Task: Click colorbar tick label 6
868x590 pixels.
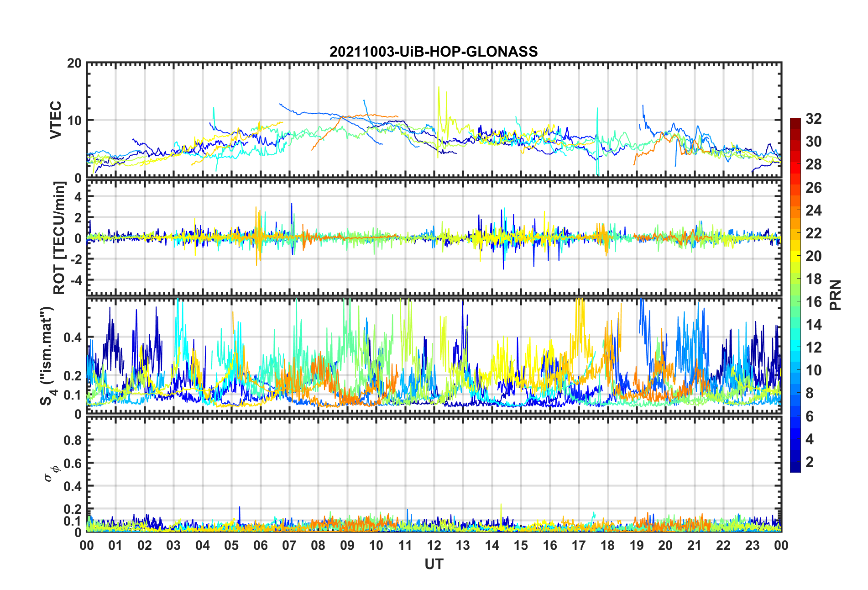Action: click(810, 416)
